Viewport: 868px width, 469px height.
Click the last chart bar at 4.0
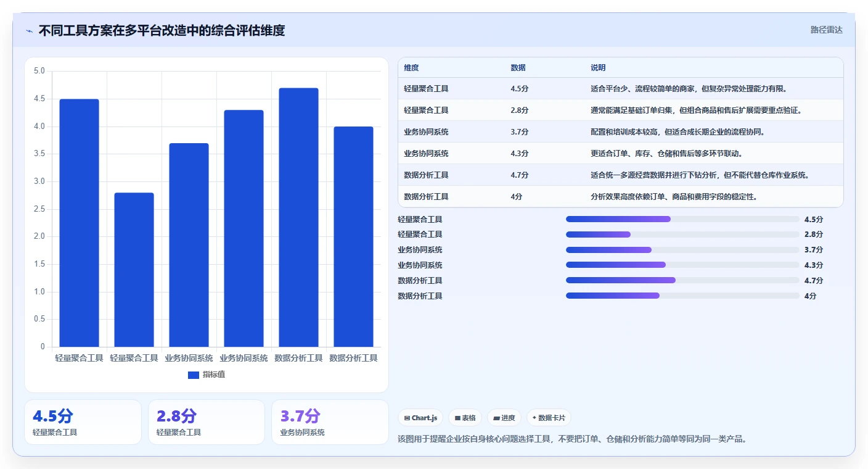[x=353, y=237]
